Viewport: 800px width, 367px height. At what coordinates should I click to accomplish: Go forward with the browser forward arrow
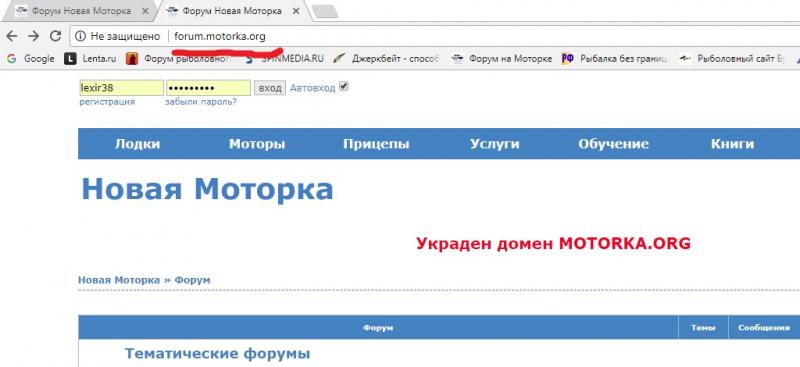pyautogui.click(x=34, y=36)
